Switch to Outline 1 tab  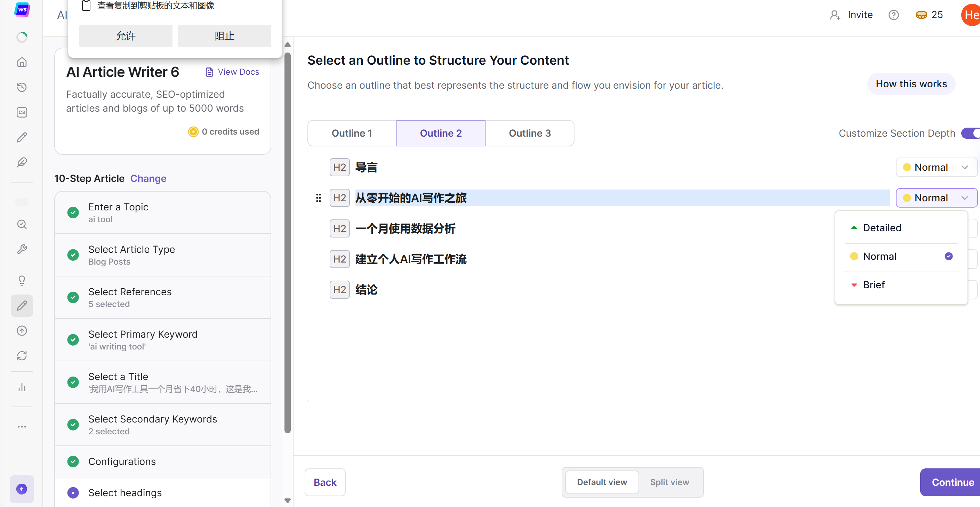tap(352, 133)
